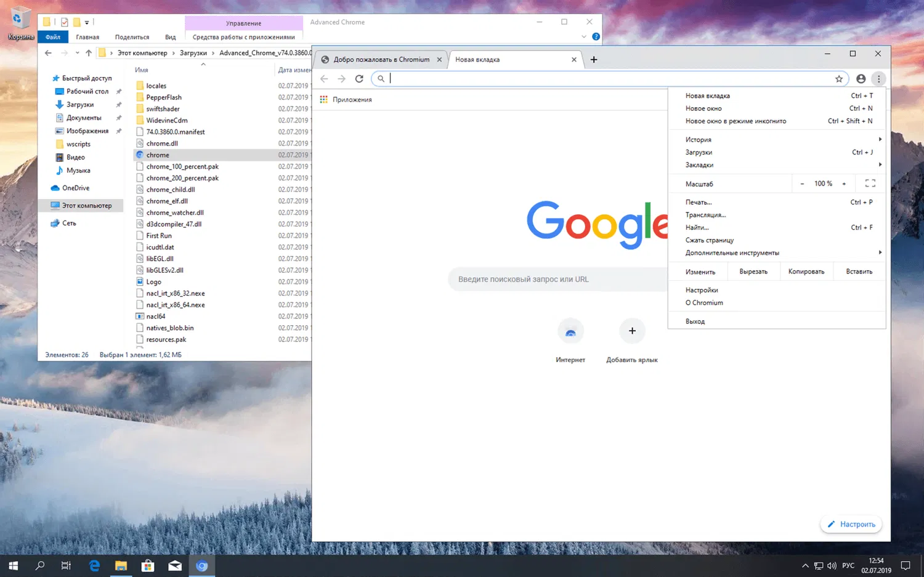Click the taskbar search magnifier icon
The width and height of the screenshot is (924, 577).
point(40,565)
